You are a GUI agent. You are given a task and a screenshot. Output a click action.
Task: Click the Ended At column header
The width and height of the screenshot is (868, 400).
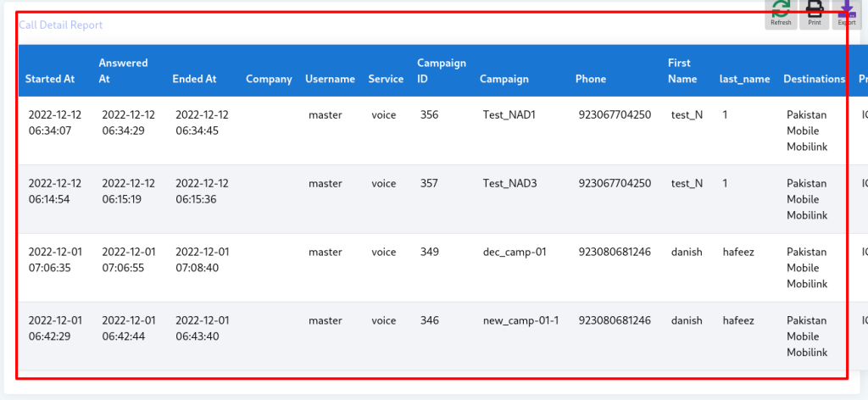click(x=194, y=79)
